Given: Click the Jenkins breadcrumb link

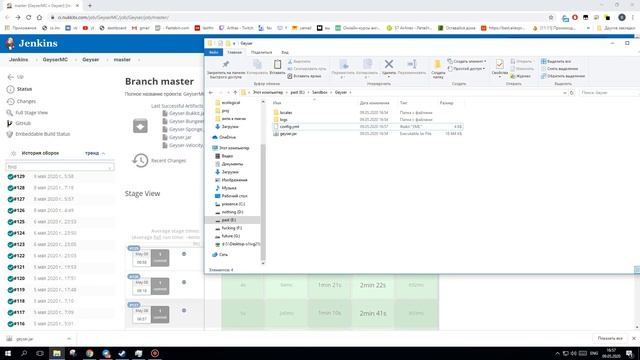Looking at the screenshot, I should [19, 60].
